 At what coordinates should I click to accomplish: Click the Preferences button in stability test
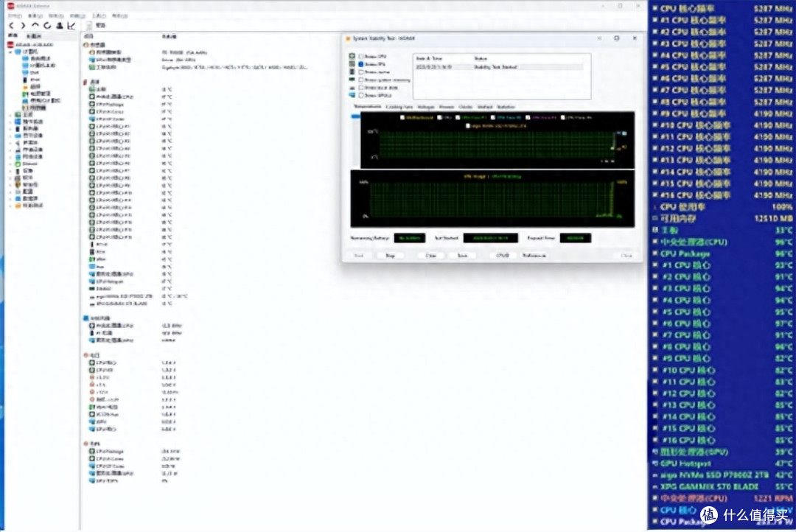coord(534,256)
